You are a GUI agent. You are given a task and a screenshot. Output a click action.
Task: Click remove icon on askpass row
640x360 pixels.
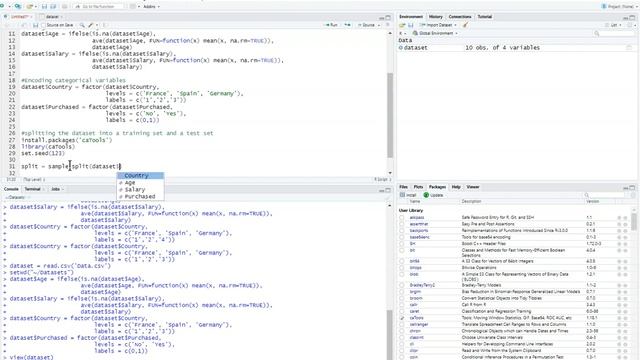point(626,218)
